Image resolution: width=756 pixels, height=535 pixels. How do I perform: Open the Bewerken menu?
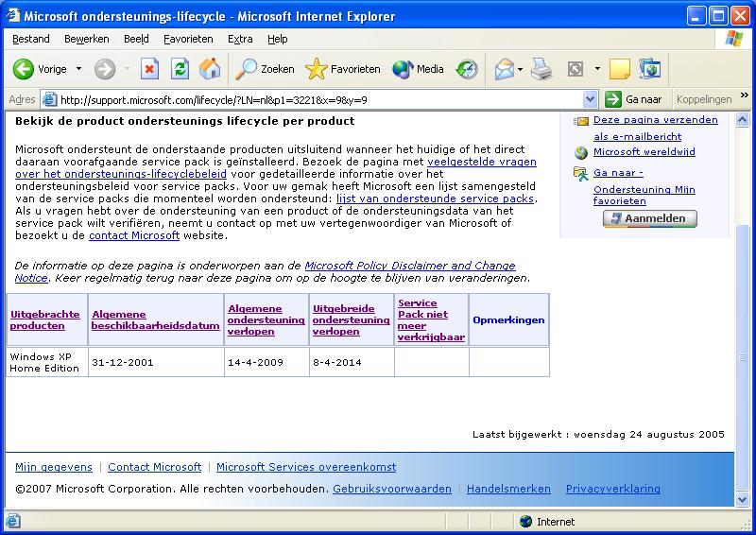point(87,39)
